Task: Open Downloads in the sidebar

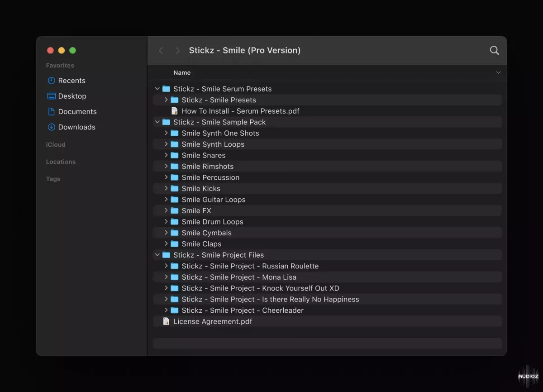Action: point(76,127)
